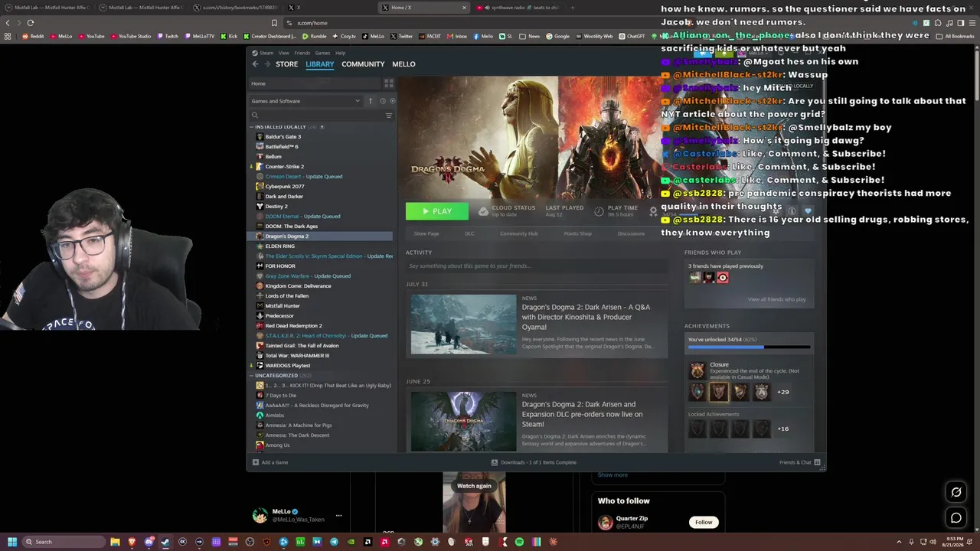Open the MELLO profile tab
Viewport: 980px width, 551px height.
pos(403,64)
